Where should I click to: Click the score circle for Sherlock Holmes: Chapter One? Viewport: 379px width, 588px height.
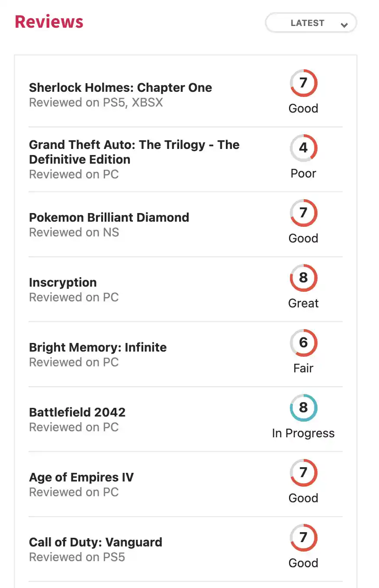coord(303,83)
